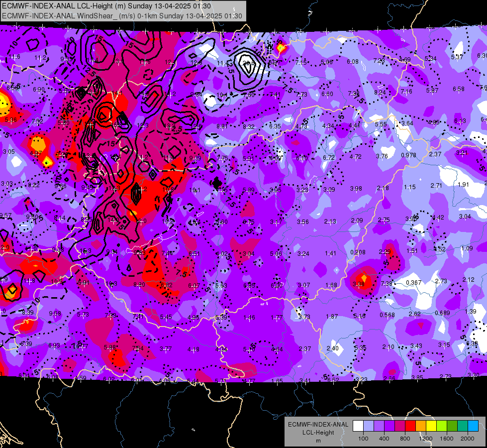Click the grid value '2.71'

pyautogui.click(x=436, y=186)
